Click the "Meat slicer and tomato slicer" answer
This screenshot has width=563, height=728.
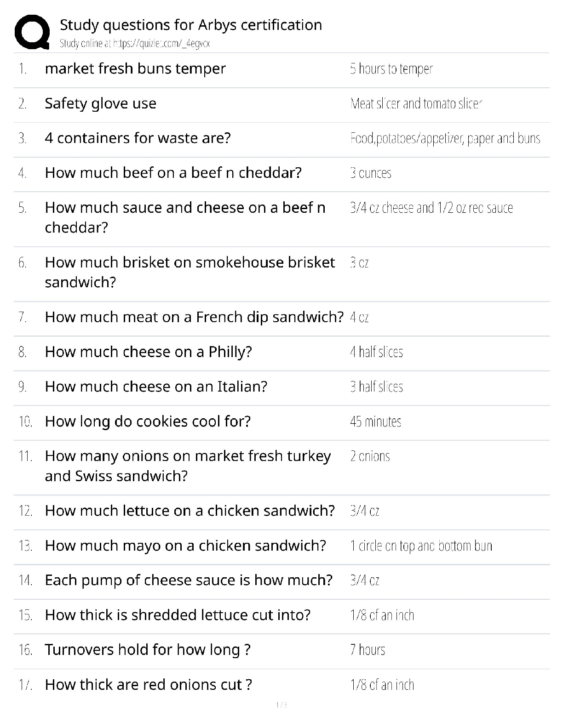416,103
